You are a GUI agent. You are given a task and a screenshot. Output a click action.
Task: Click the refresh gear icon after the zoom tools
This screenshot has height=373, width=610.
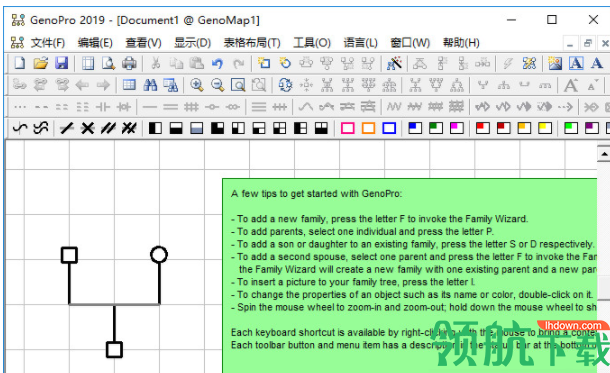pyautogui.click(x=285, y=85)
